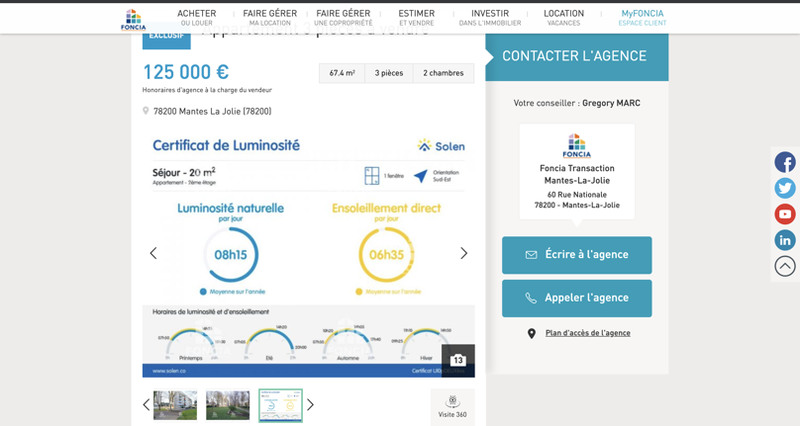Go to next thumbnails in the strip

click(310, 405)
